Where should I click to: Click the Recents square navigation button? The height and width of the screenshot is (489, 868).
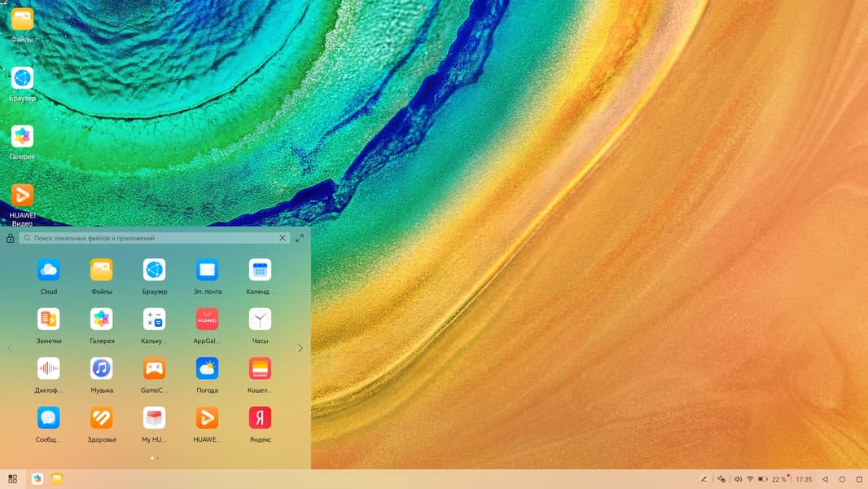pyautogui.click(x=859, y=479)
